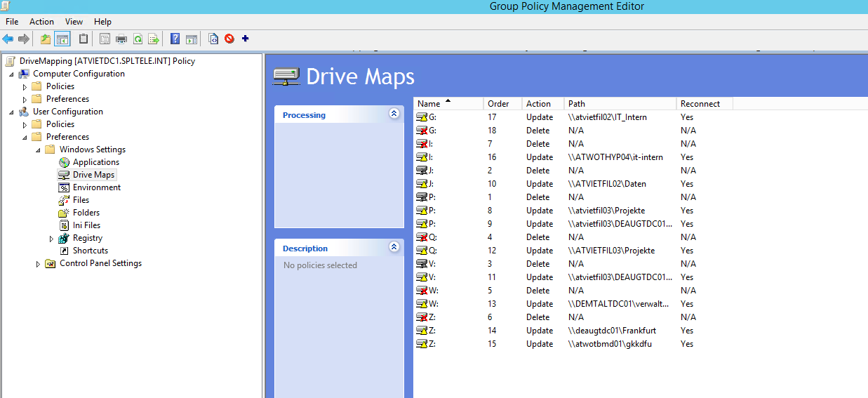This screenshot has width=868, height=398.
Task: Click the drive icon of G: order 17
Action: [422, 117]
